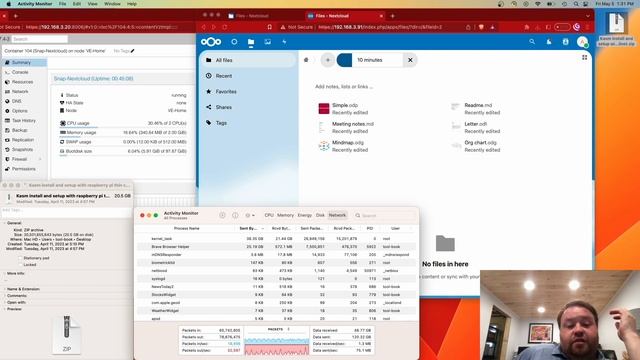Viewport: 640px width, 360px height.
Task: Select Shares in the Nextcloud sidebar
Action: click(x=249, y=107)
